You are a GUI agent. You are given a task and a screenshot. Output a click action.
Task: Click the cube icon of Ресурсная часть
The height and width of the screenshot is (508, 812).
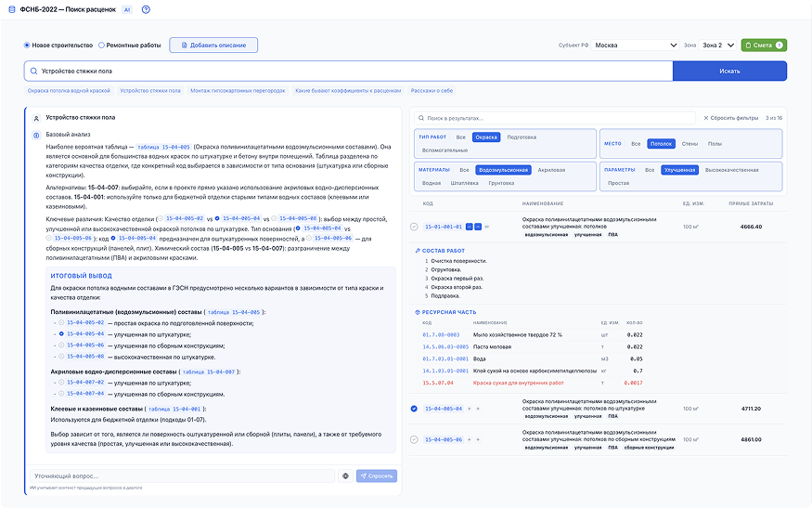point(418,312)
